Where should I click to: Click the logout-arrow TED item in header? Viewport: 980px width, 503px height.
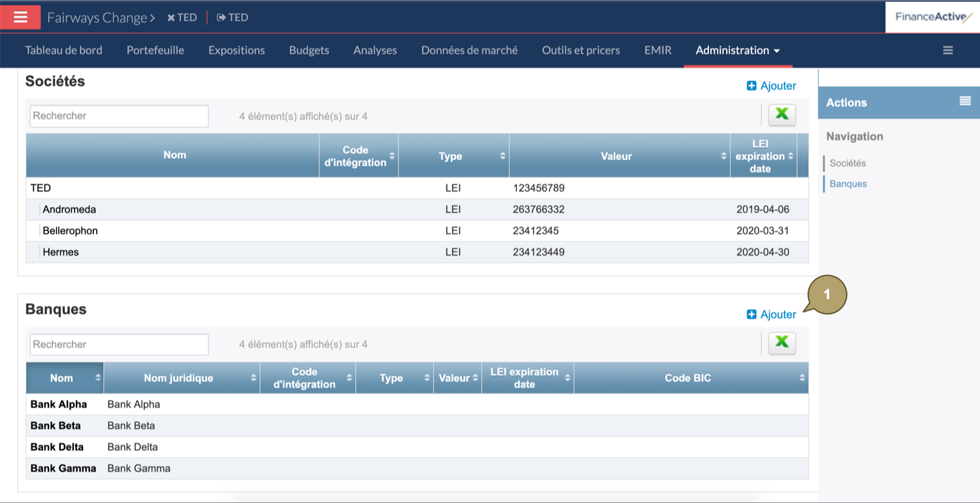(x=233, y=18)
